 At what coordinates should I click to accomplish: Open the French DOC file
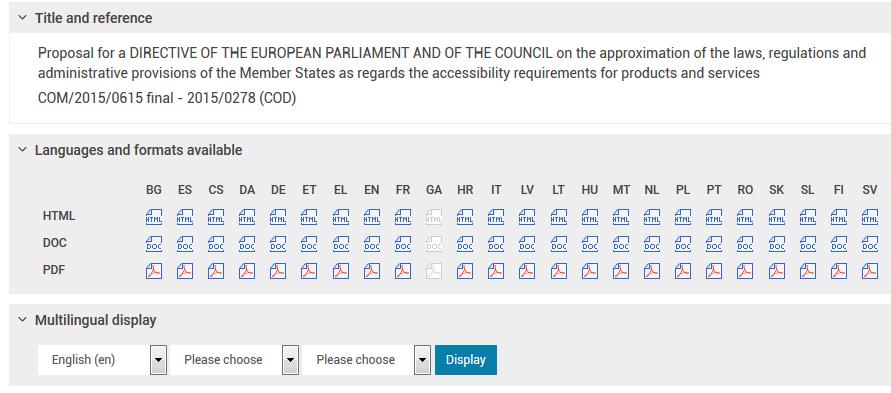click(x=403, y=244)
